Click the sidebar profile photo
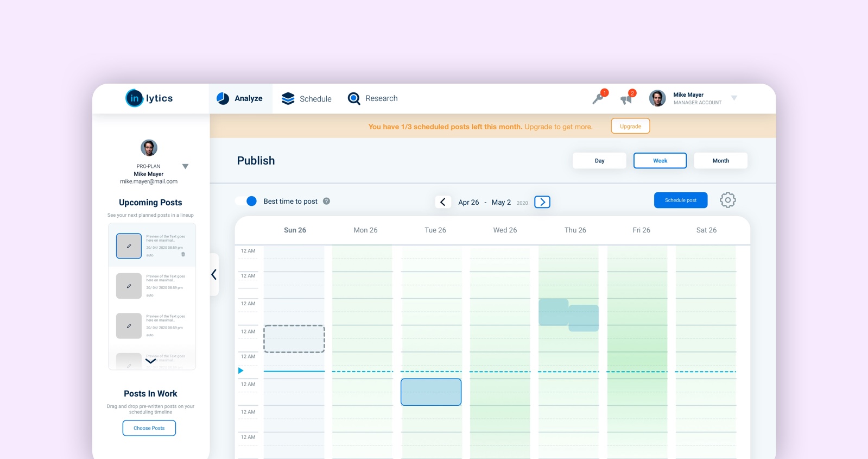868x459 pixels. pos(149,148)
